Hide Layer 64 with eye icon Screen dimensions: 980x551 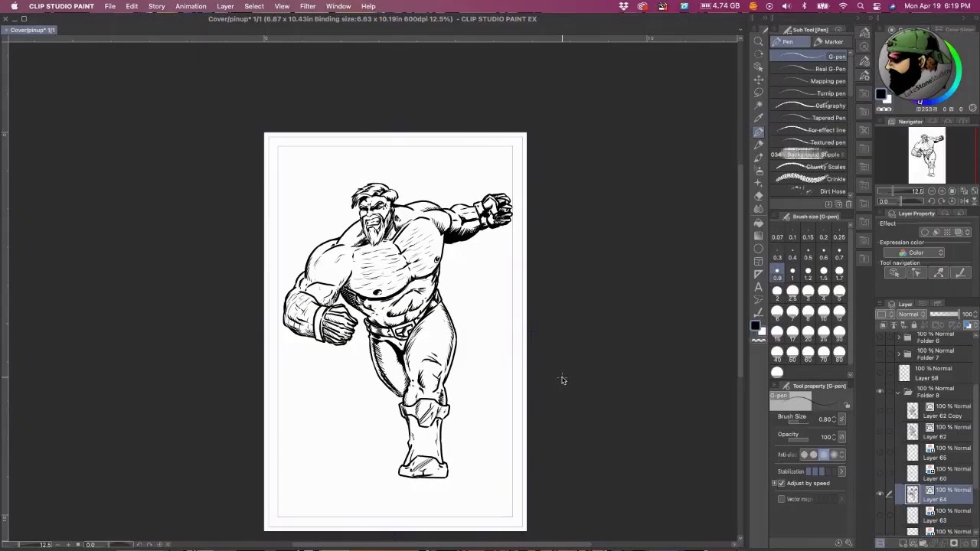880,494
